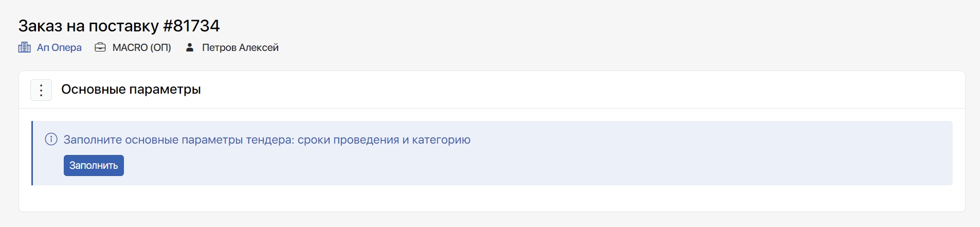Click order number #81734 in the title
Viewport: 980px width, 227px height.
[191, 26]
